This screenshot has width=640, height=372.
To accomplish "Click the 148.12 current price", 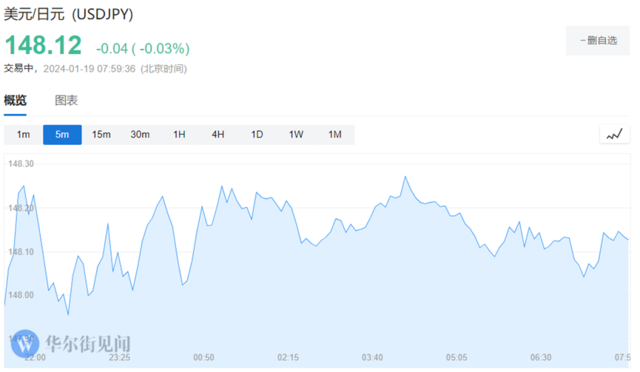I will 43,45.
